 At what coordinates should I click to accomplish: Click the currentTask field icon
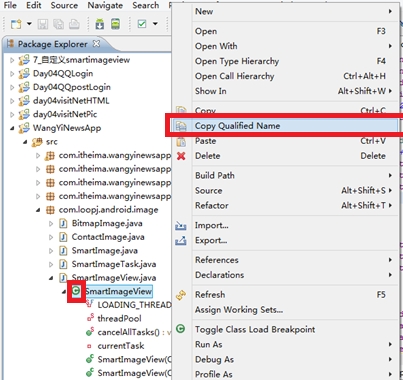[89, 346]
